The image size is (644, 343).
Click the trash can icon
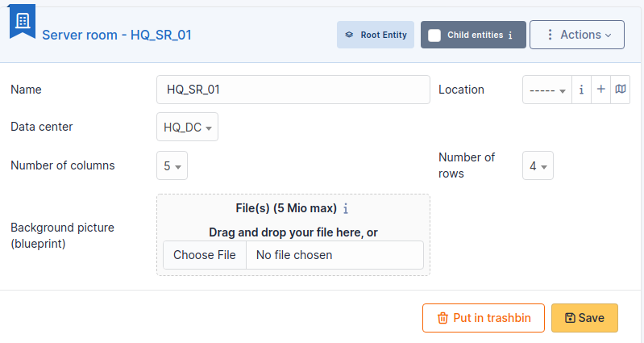pos(442,318)
